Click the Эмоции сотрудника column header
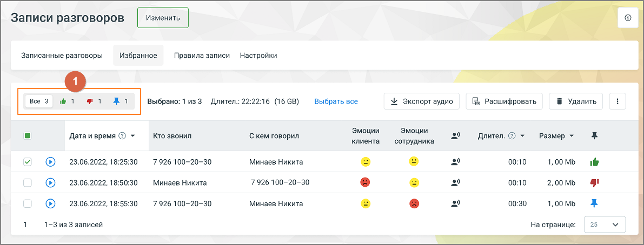 coord(414,136)
